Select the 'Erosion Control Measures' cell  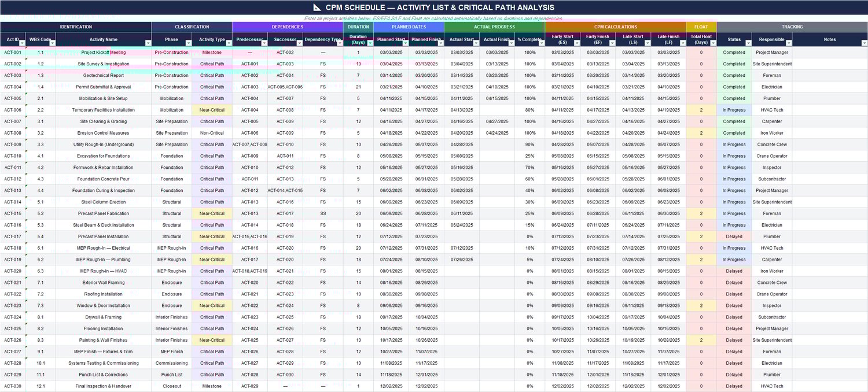[104, 133]
